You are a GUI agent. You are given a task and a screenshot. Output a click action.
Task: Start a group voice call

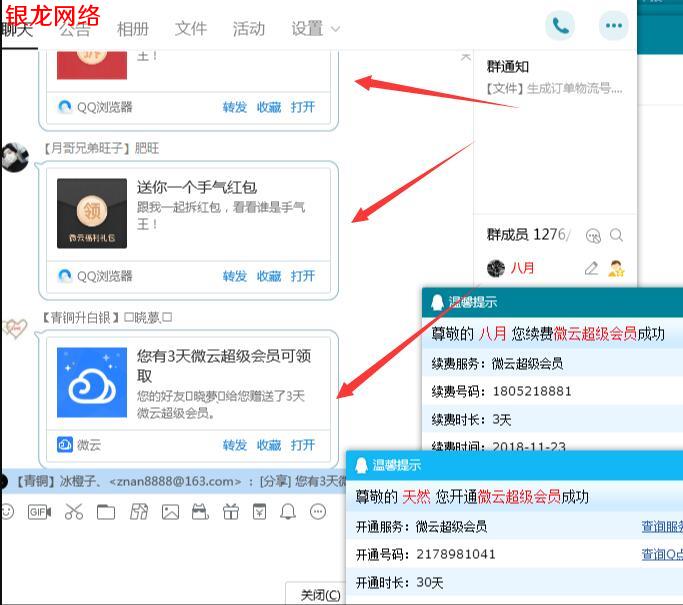coord(560,26)
